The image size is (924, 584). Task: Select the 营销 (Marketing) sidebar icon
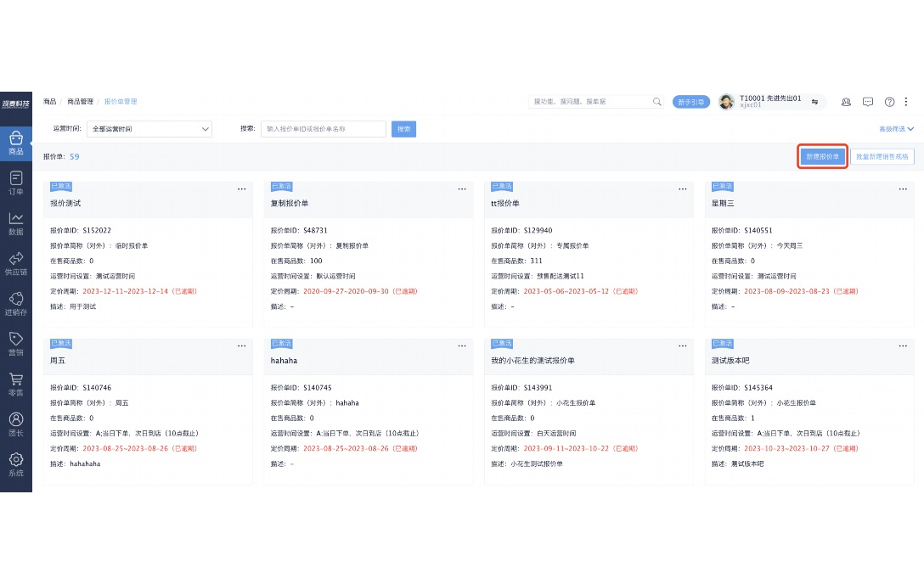(x=16, y=340)
